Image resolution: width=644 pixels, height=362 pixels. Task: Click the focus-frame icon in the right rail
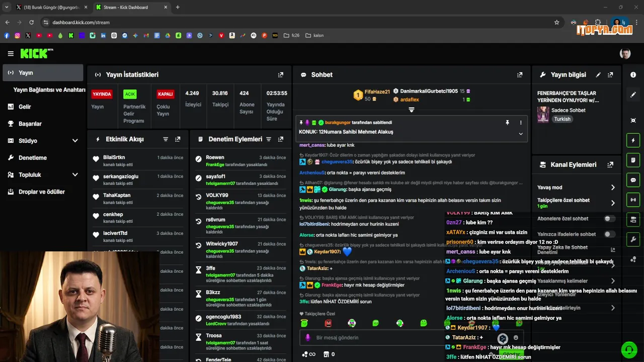point(633,121)
